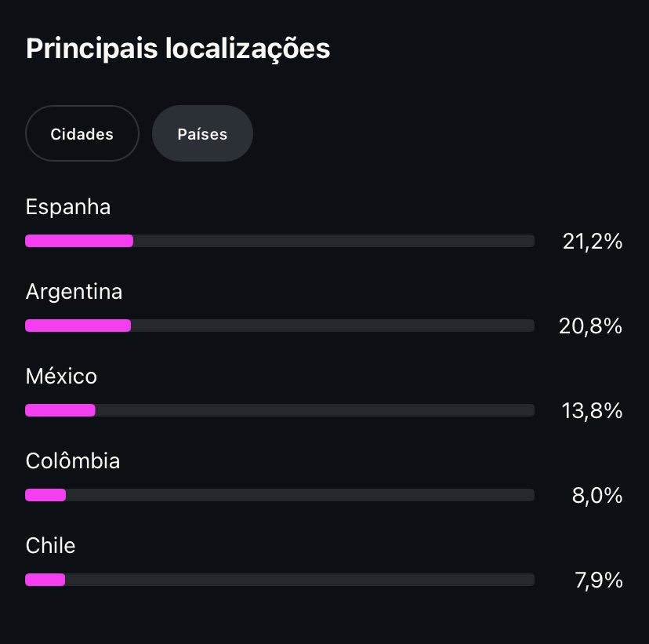649x644 pixels.
Task: Click the gray unfilled part of Espanha's bar
Action: [334, 241]
